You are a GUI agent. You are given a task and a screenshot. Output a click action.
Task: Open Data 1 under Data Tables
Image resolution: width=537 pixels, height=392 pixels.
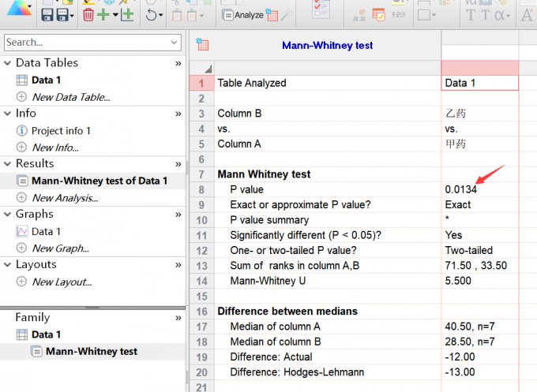click(x=46, y=80)
